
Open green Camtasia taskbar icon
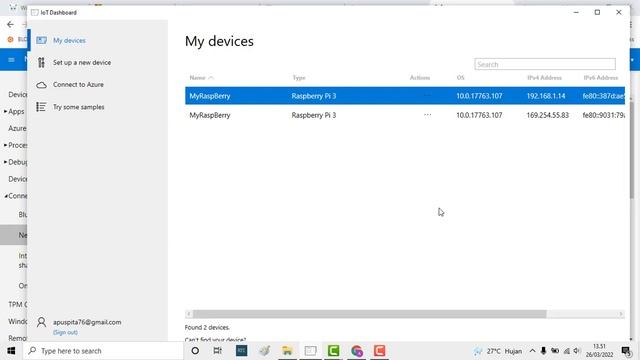pos(333,351)
